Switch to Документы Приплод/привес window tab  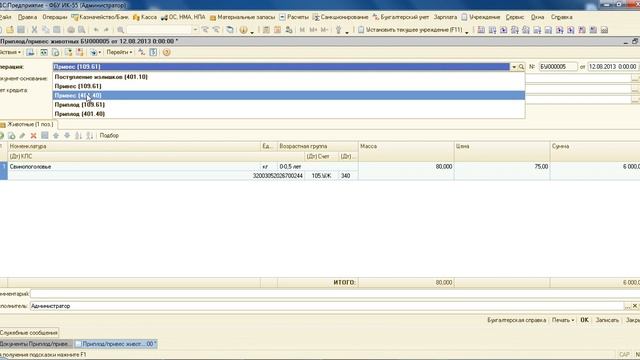(36, 344)
